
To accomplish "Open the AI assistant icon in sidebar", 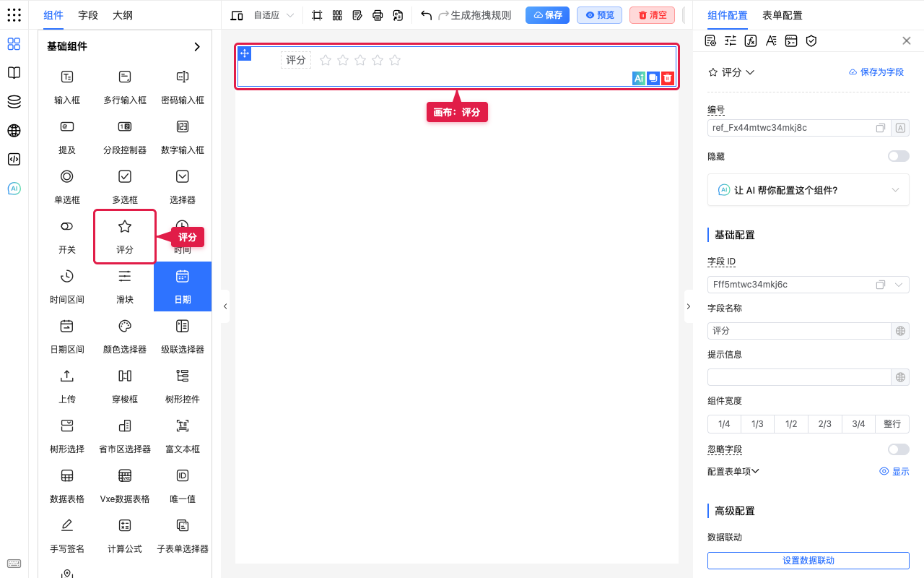I will click(x=14, y=189).
